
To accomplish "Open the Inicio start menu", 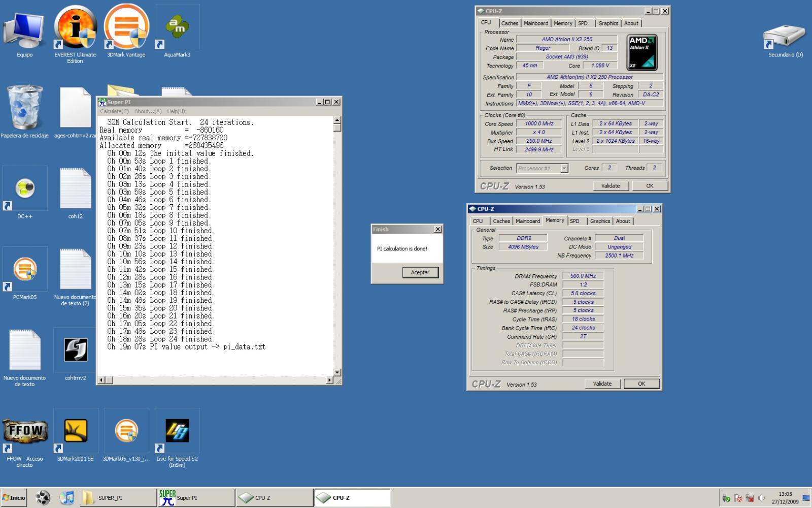I will pos(14,497).
